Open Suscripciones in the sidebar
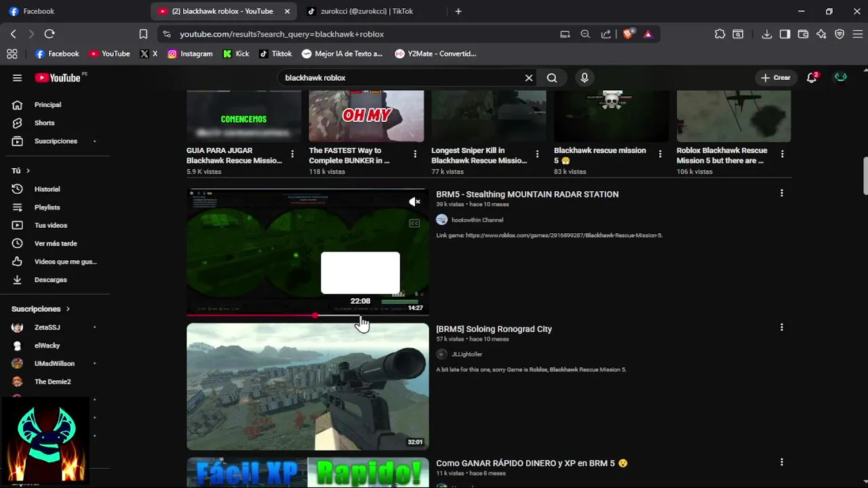 click(x=55, y=141)
